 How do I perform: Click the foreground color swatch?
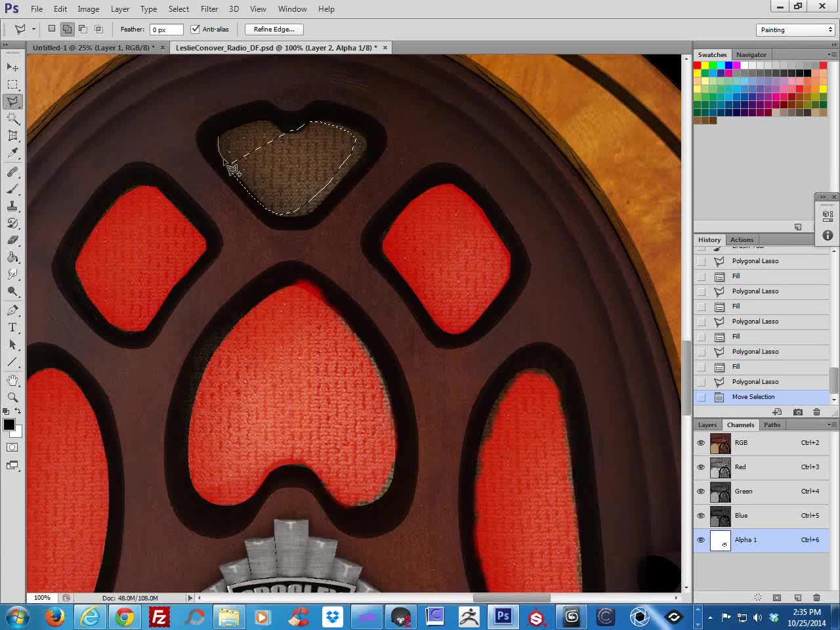tap(9, 425)
